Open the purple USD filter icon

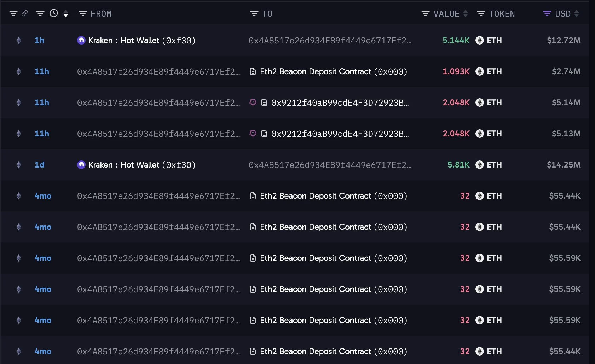click(x=547, y=13)
